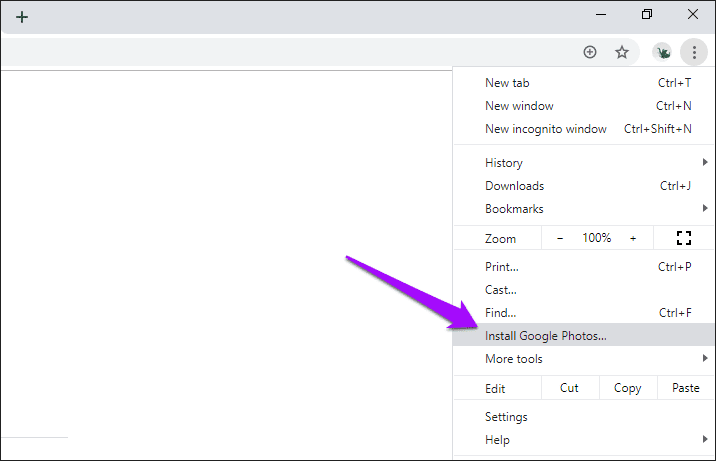The height and width of the screenshot is (461, 716).
Task: Close the Chrome window
Action: (693, 15)
